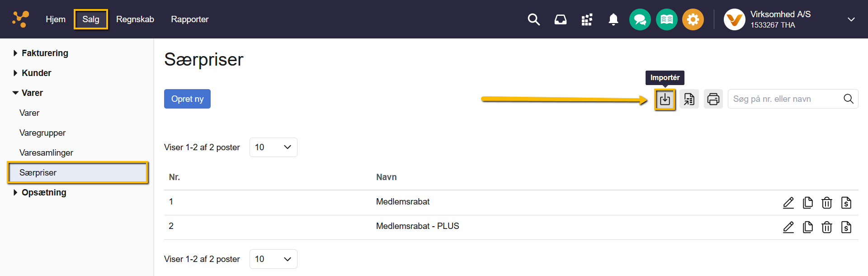Edit the Medlemsrabat row with pencil icon
This screenshot has width=868, height=276.
click(x=788, y=203)
